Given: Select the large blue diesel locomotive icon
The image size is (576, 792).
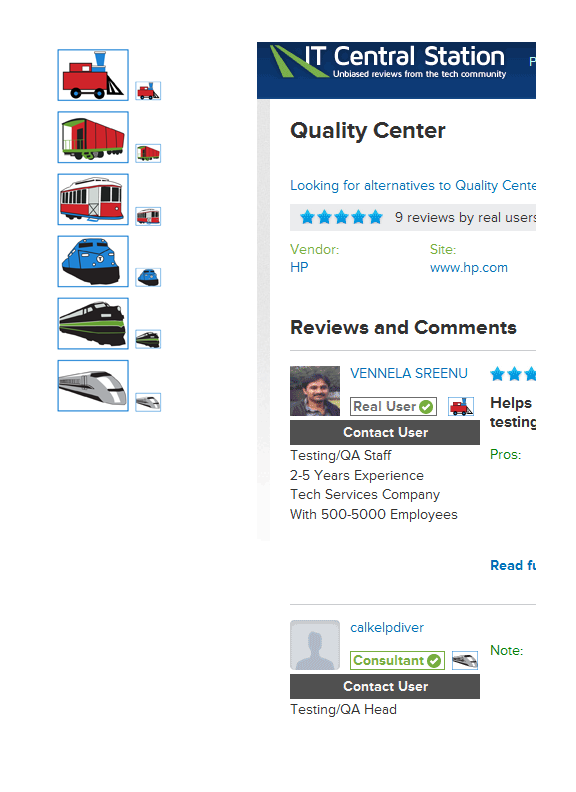Looking at the screenshot, I should point(93,261).
